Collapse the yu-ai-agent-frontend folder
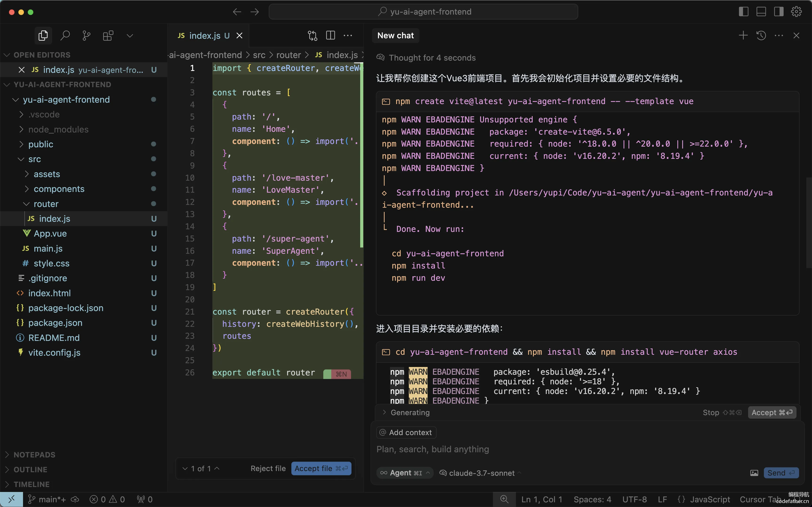812x507 pixels. click(x=84, y=100)
